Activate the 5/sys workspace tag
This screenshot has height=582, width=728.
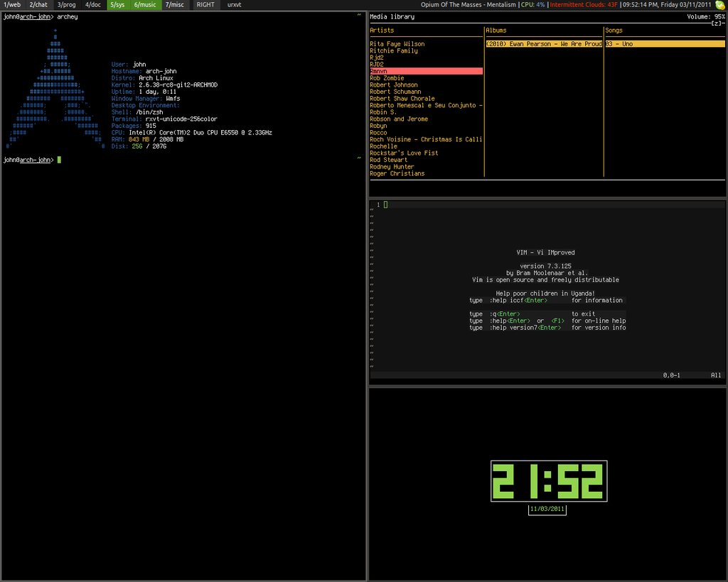click(117, 5)
